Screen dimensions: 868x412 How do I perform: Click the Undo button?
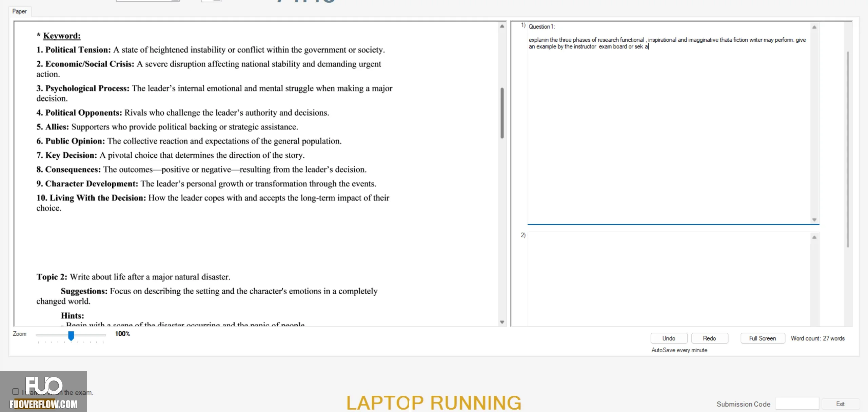click(669, 338)
